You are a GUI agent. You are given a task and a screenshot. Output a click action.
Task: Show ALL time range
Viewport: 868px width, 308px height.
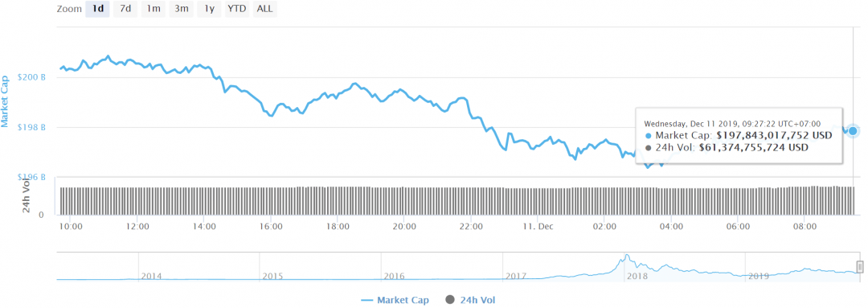click(x=264, y=10)
